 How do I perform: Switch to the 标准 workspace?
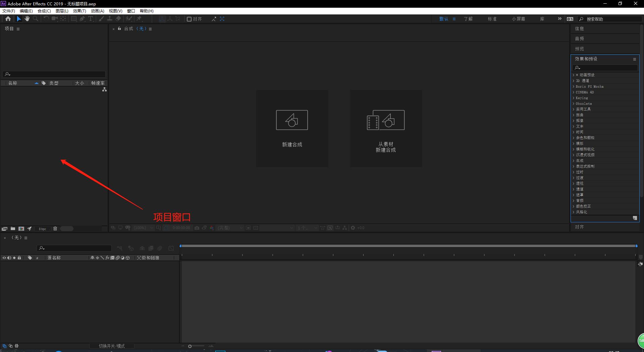tap(492, 19)
